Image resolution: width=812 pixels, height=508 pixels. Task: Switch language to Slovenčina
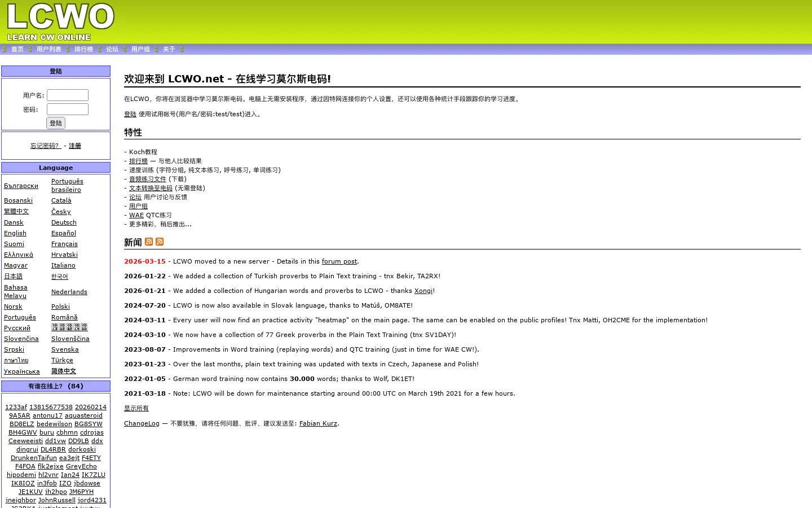point(21,339)
